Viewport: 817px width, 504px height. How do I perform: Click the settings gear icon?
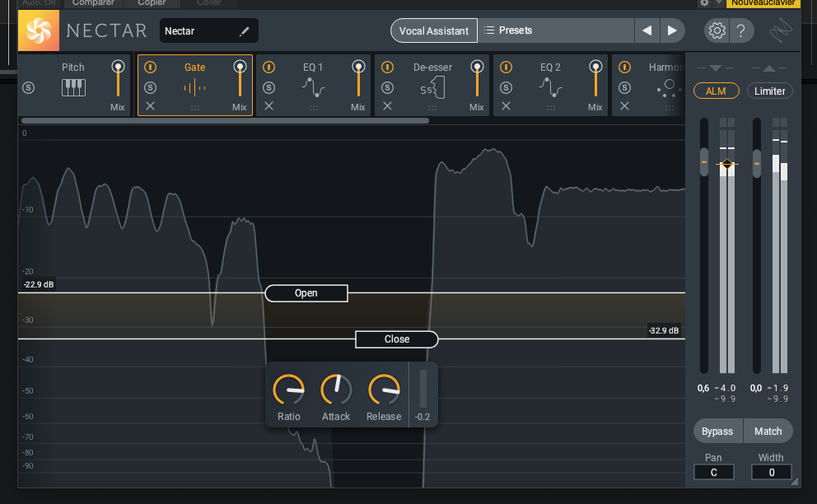click(716, 30)
